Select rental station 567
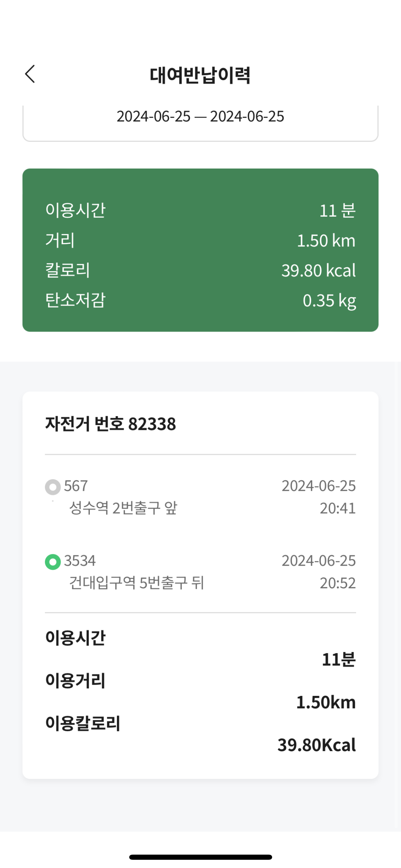The width and height of the screenshot is (401, 868). coord(76,486)
